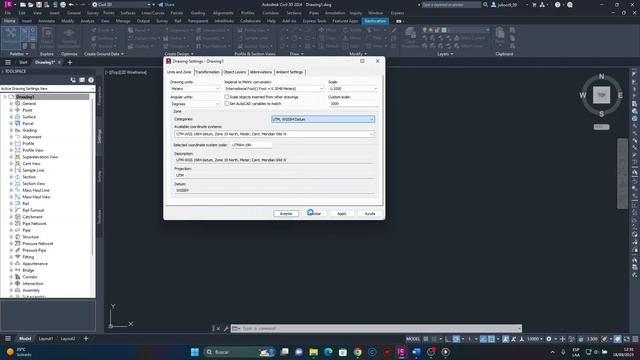Click the Custom scale field
The image size is (640, 360).
click(x=353, y=104)
